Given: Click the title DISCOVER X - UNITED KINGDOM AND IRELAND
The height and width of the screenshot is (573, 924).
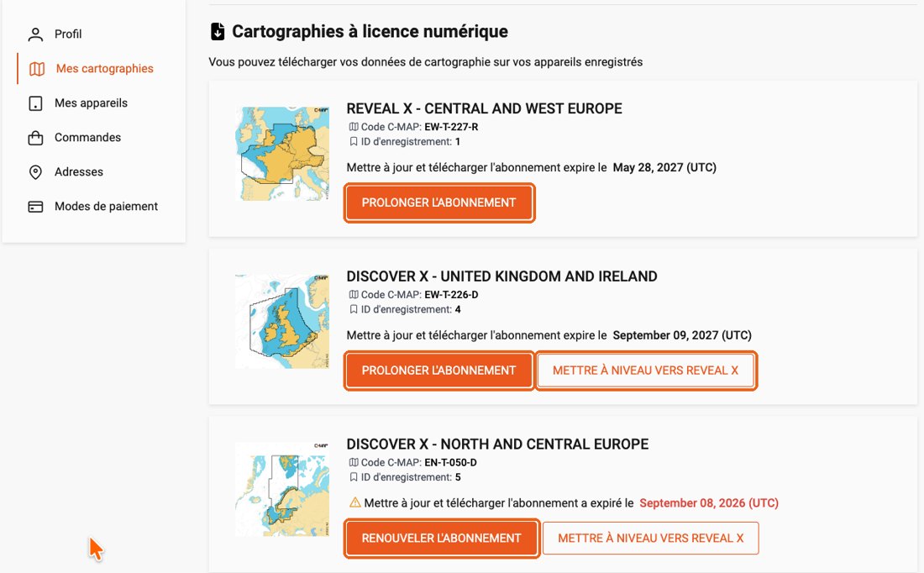Looking at the screenshot, I should point(502,276).
